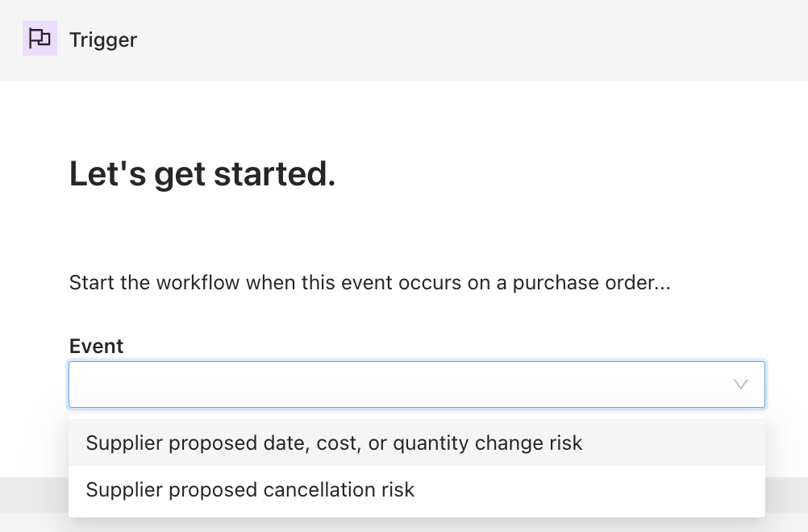Click the Event field label

tap(96, 346)
